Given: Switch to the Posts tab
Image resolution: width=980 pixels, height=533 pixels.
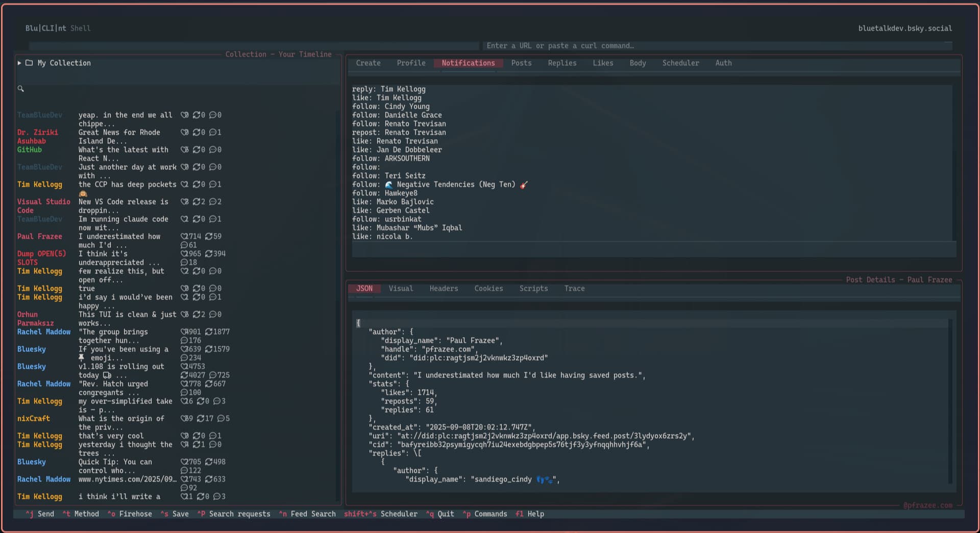Looking at the screenshot, I should coord(521,63).
